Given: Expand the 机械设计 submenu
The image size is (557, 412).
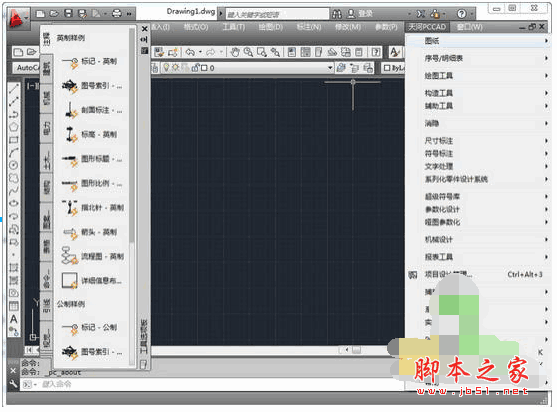Looking at the screenshot, I should click(x=478, y=240).
